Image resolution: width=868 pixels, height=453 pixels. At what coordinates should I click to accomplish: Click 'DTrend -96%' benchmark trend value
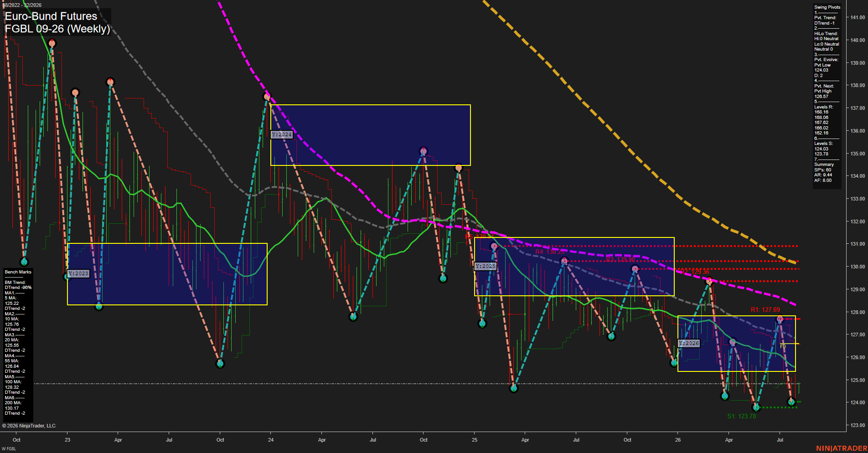click(18, 288)
